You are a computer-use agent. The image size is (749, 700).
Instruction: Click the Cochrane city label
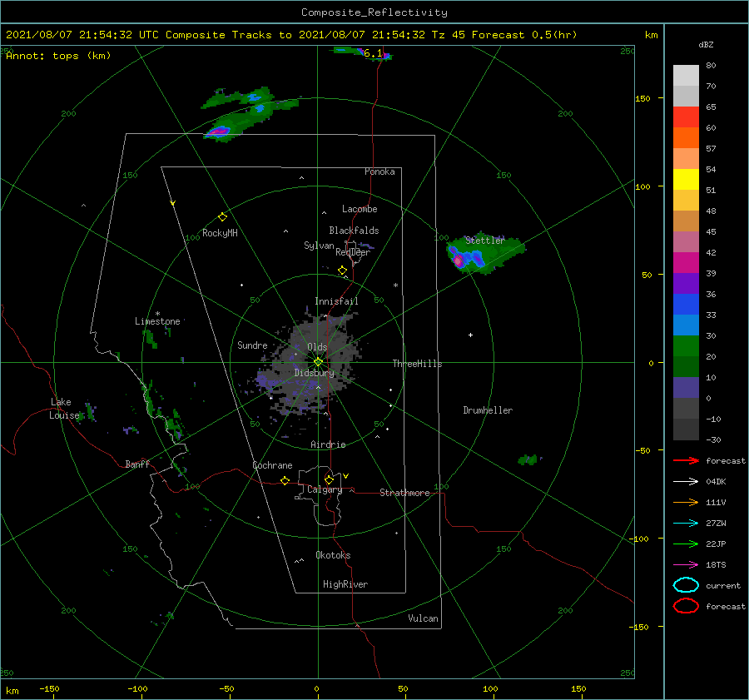(272, 465)
